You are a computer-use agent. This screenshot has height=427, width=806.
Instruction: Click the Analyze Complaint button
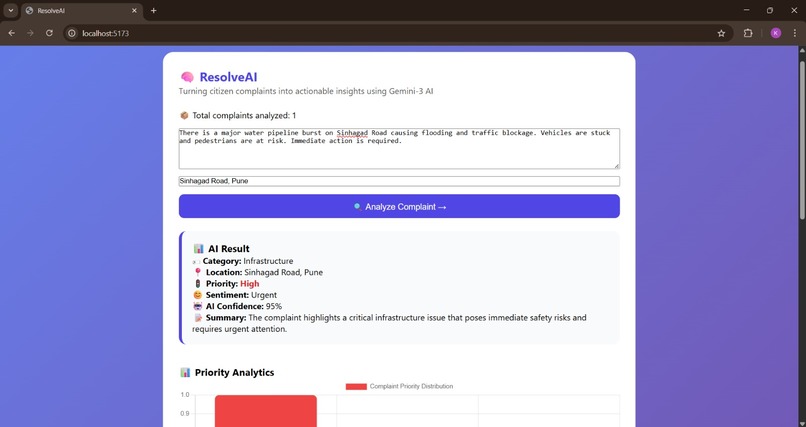(399, 207)
